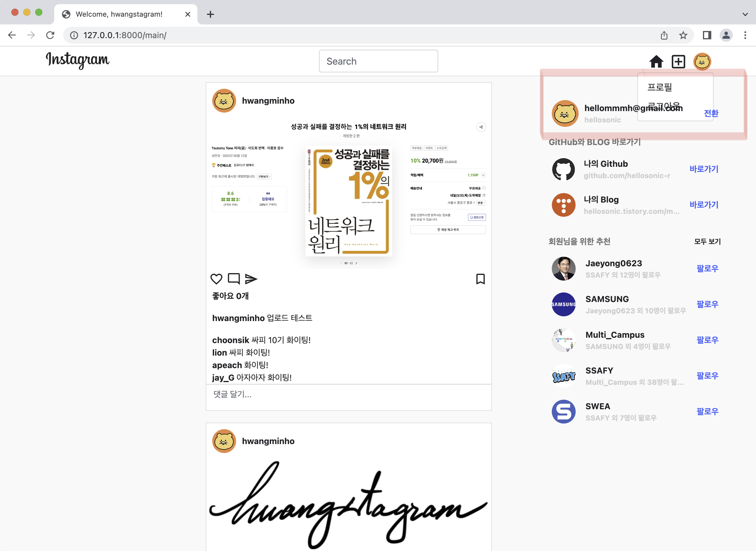
Task: Like the first post with heart icon
Action: point(216,279)
